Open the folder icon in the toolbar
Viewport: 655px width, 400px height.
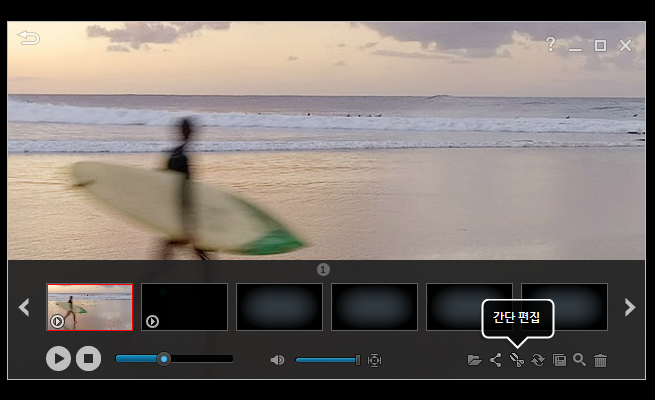pos(475,360)
